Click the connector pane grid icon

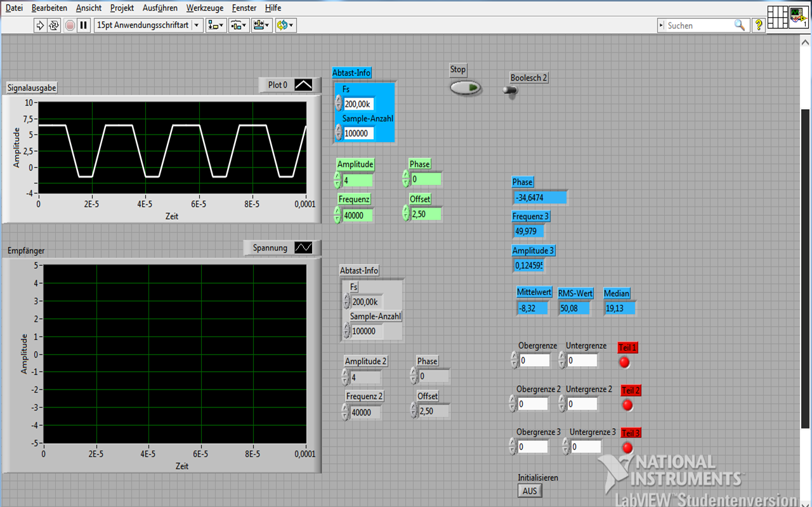click(x=777, y=16)
